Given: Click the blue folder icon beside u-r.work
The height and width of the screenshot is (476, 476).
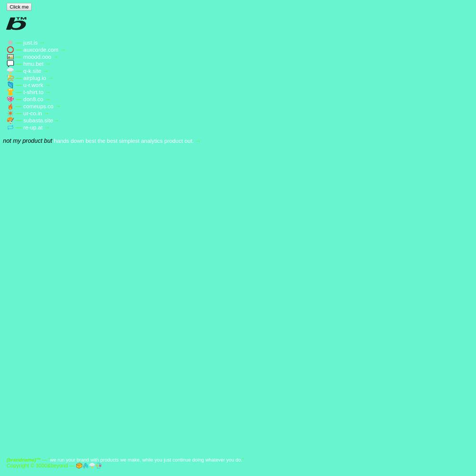Looking at the screenshot, I should click(x=10, y=85).
